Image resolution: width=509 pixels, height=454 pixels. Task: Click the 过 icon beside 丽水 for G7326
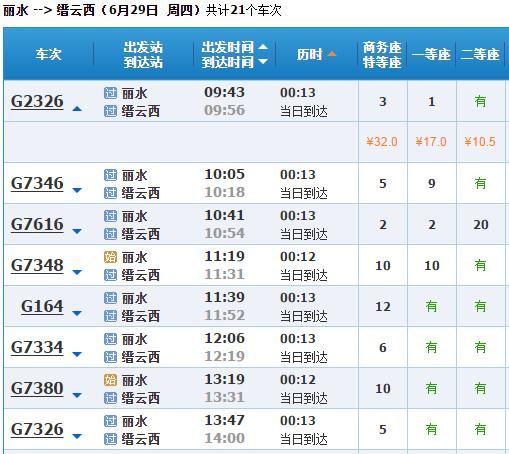[x=110, y=421]
